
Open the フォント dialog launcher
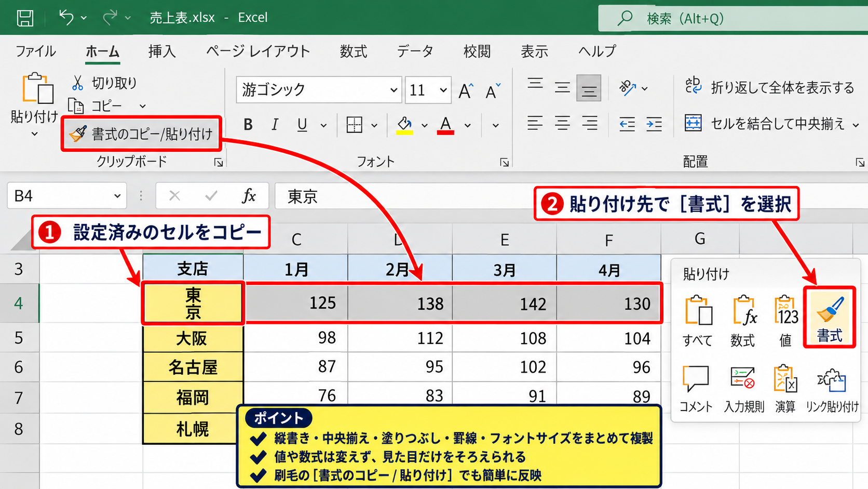504,163
